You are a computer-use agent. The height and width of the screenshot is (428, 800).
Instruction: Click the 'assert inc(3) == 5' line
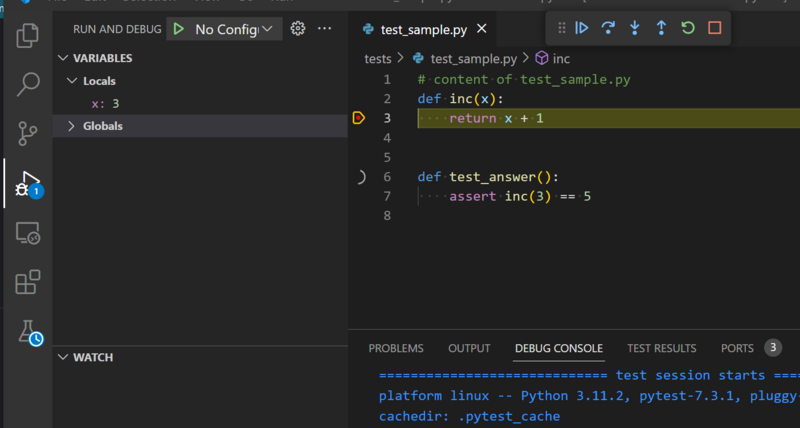(x=520, y=196)
